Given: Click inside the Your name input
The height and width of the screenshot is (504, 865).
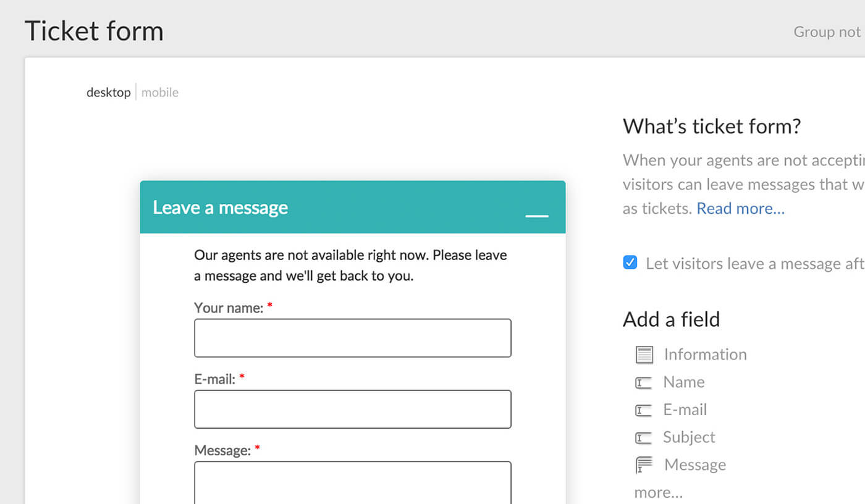Looking at the screenshot, I should [x=352, y=338].
